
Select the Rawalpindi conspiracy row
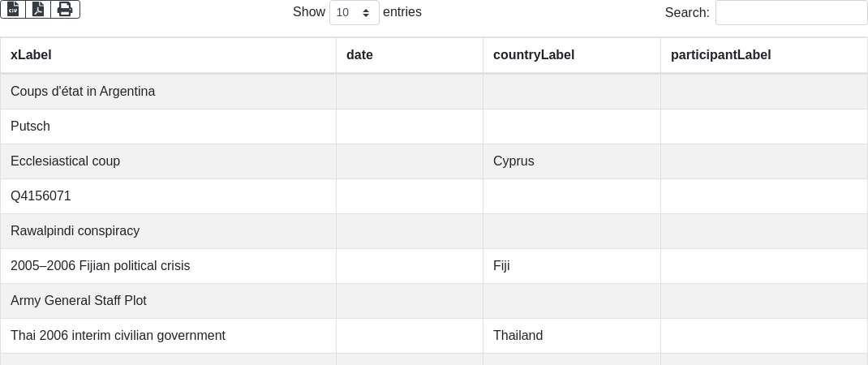point(434,231)
